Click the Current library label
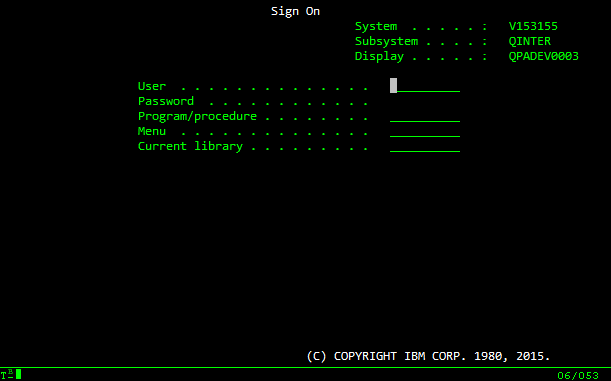This screenshot has width=611, height=381. (190, 146)
